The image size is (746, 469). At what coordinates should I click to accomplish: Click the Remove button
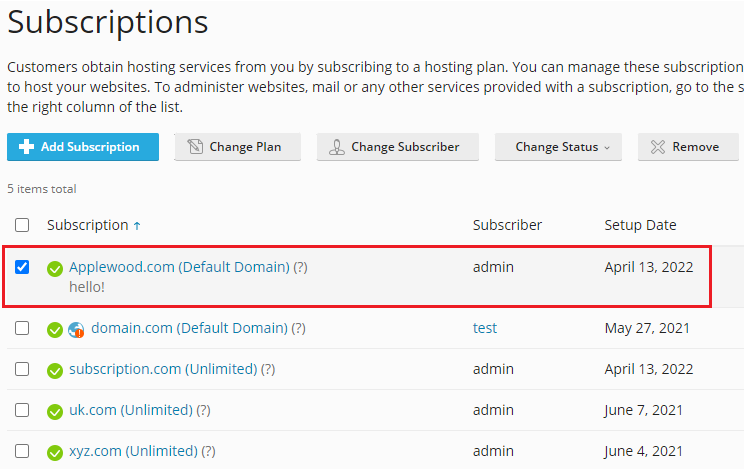[x=687, y=147]
